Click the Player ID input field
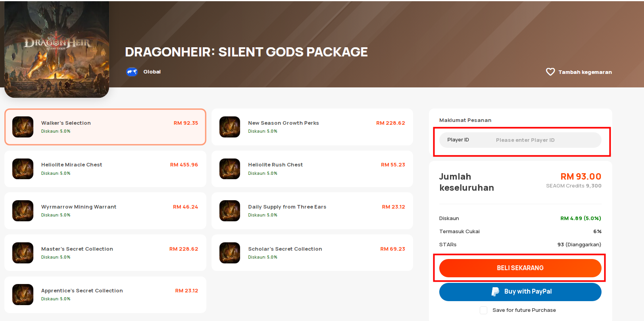The width and height of the screenshot is (644, 321). point(520,140)
